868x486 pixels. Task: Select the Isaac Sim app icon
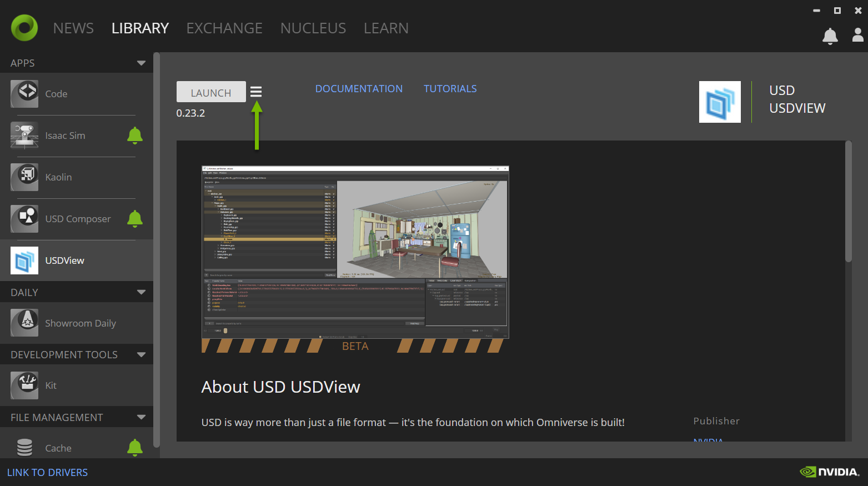24,136
